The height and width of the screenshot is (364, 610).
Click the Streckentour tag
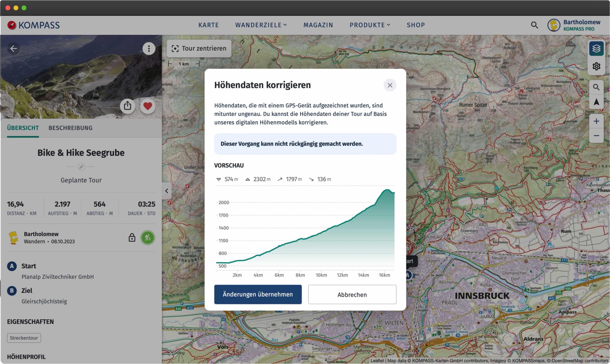[x=24, y=338]
